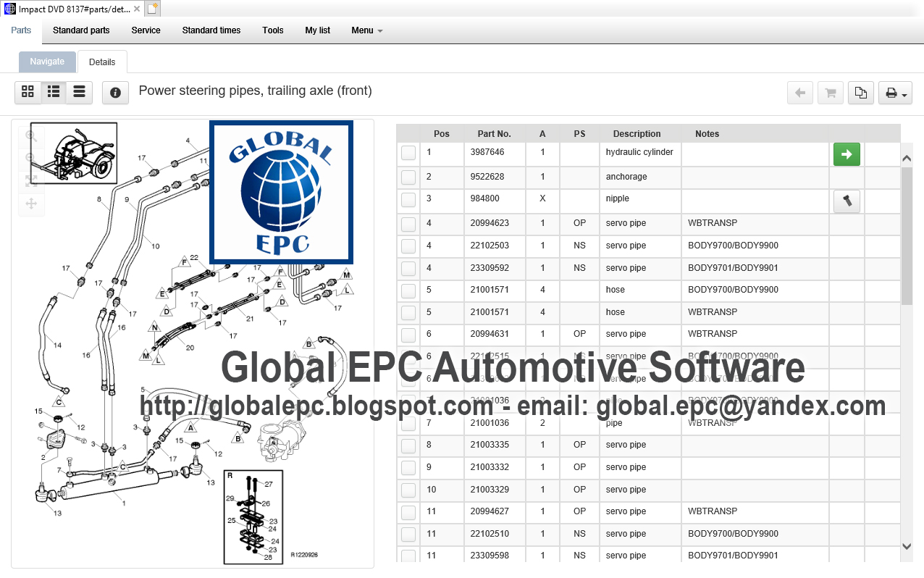The height and width of the screenshot is (578, 924).
Task: Check the box for part 21003332
Action: click(x=408, y=468)
